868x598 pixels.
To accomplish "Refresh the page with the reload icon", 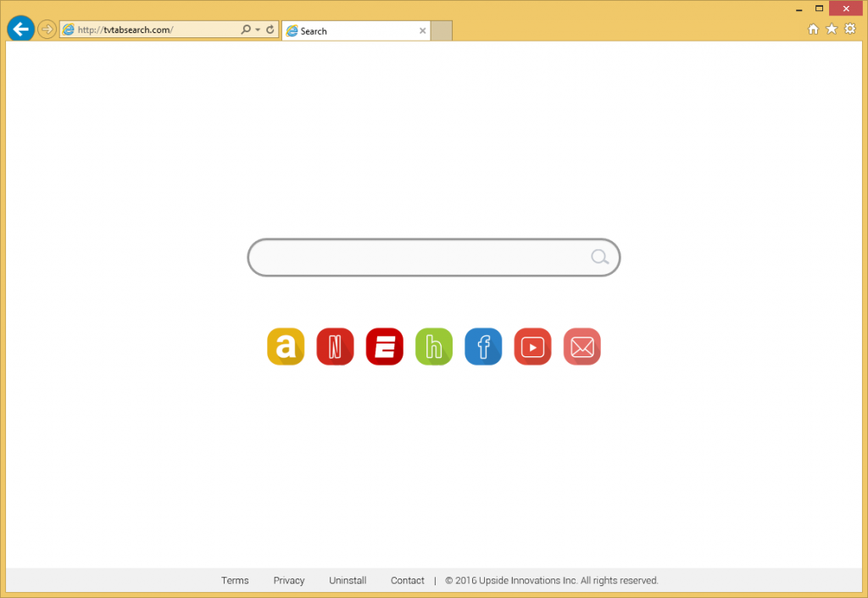I will (270, 30).
